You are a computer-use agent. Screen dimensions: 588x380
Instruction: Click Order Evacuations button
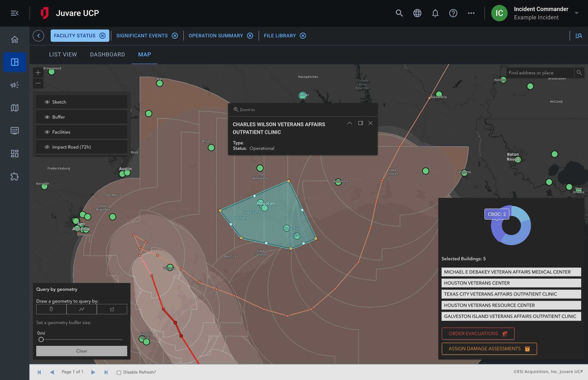478,334
